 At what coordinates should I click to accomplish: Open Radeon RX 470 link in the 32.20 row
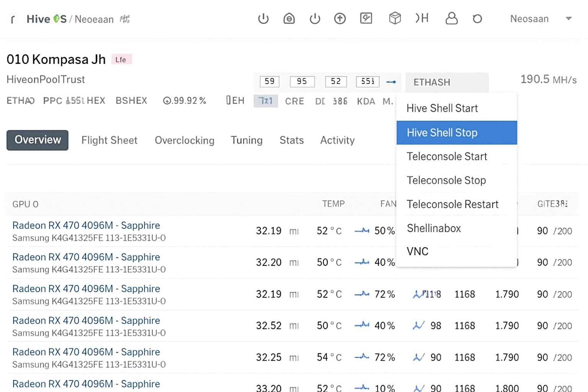(x=86, y=257)
